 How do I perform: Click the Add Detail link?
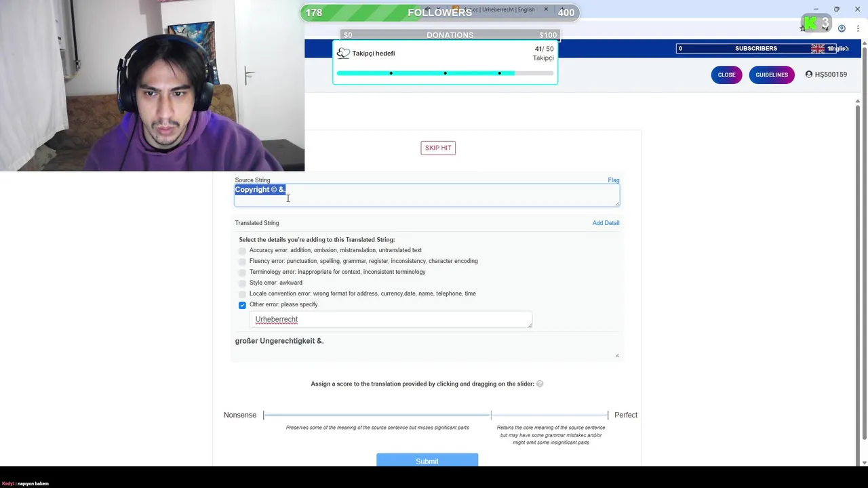[x=606, y=223]
